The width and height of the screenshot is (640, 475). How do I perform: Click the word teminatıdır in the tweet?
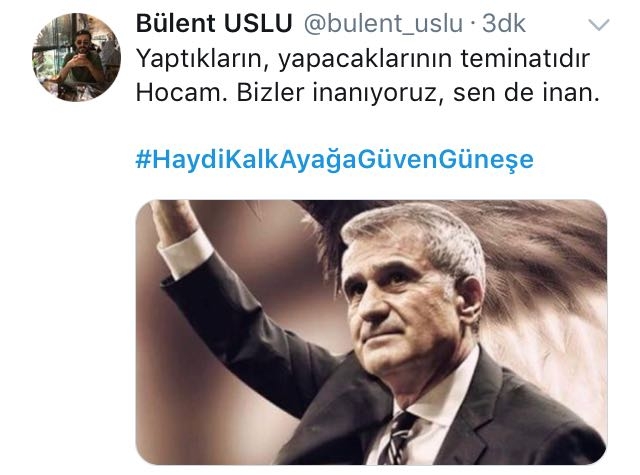(x=525, y=58)
